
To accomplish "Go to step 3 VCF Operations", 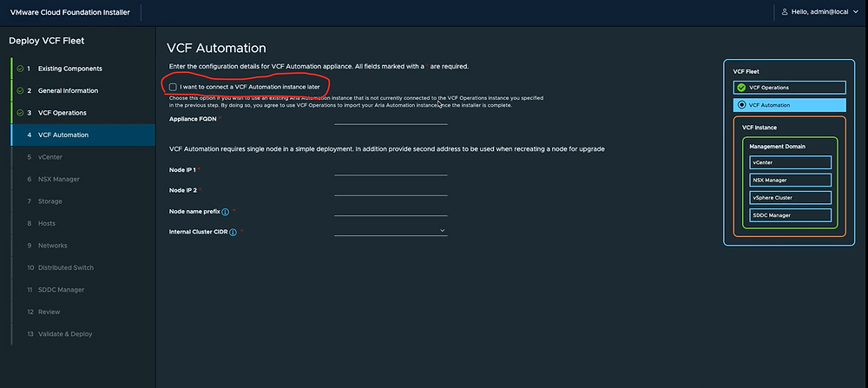I will pyautogui.click(x=82, y=113).
